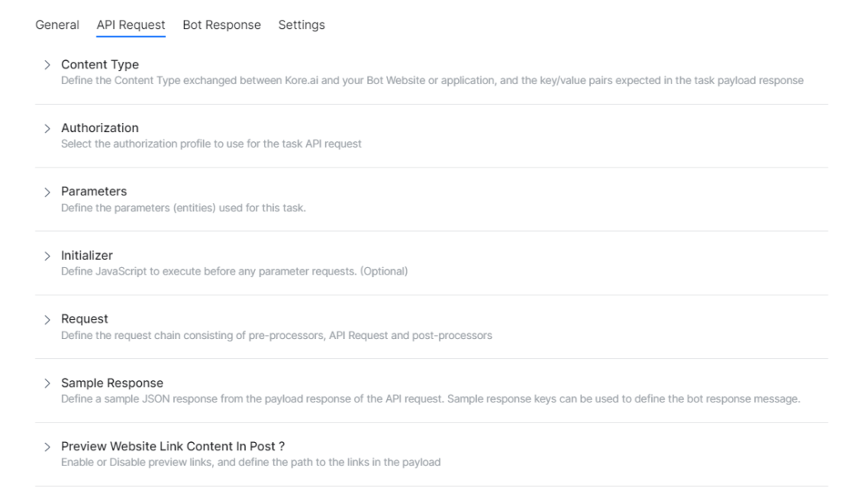The image size is (845, 504).
Task: Click Preview Website Link Content In Post heading
Action: click(x=172, y=446)
